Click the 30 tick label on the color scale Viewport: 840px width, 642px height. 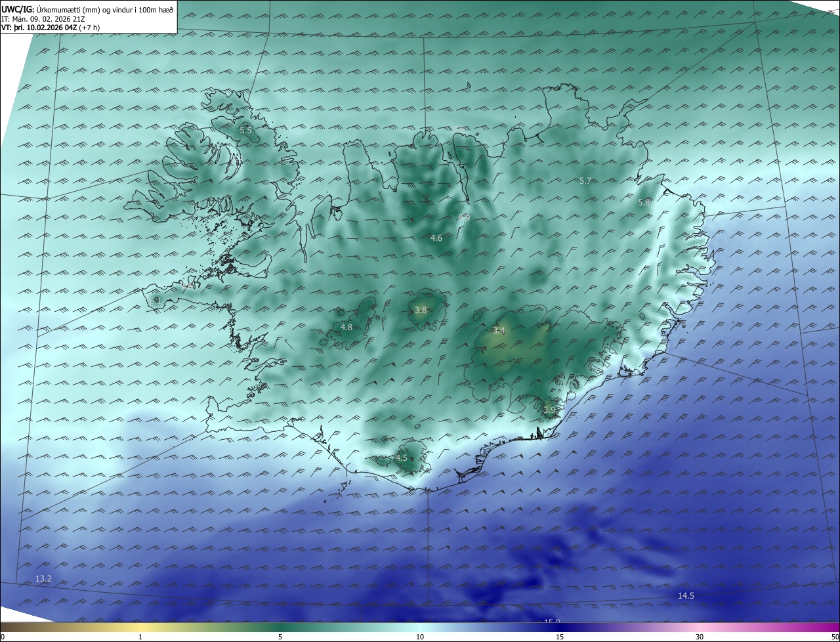pyautogui.click(x=700, y=637)
